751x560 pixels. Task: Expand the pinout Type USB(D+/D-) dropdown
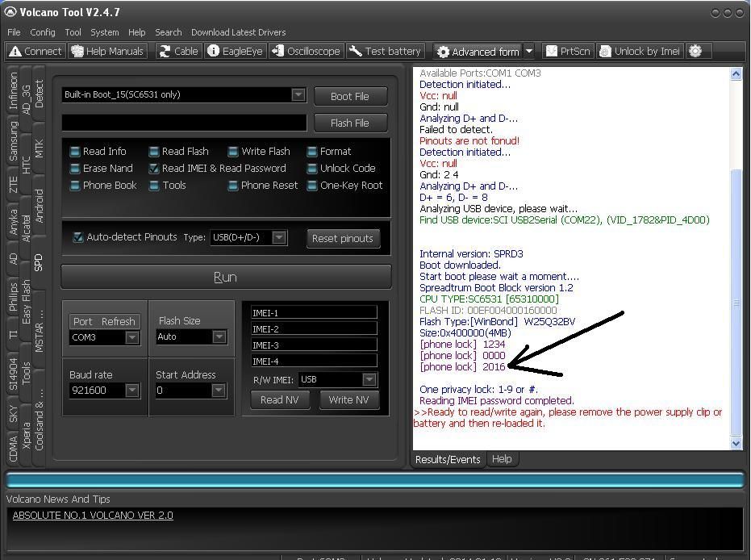click(x=278, y=237)
